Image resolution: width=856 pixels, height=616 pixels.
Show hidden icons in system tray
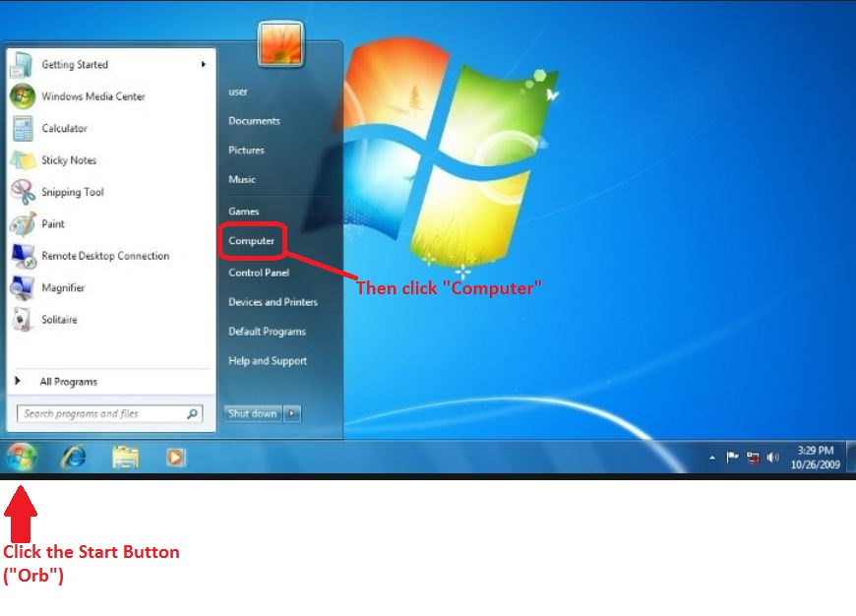pos(712,458)
